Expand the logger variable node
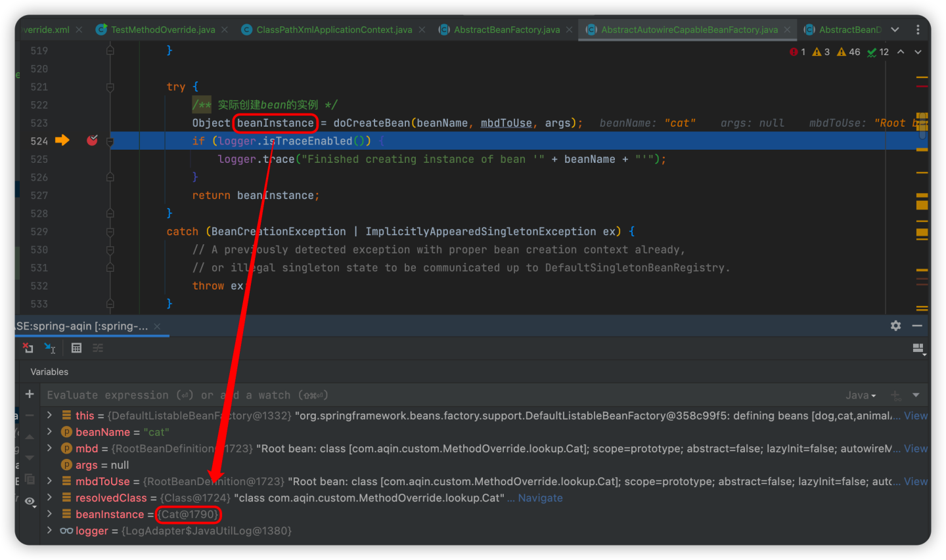Viewport: 946px width, 560px height. pos(49,530)
